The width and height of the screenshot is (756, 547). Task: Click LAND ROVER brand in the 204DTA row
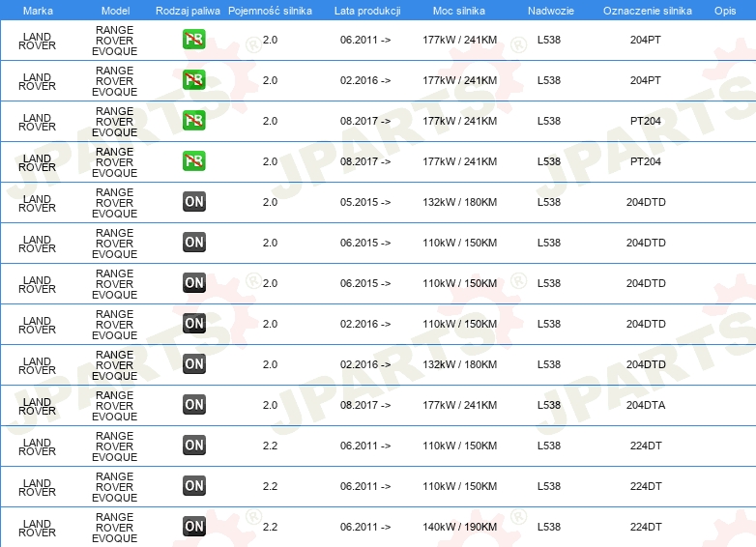[37, 406]
